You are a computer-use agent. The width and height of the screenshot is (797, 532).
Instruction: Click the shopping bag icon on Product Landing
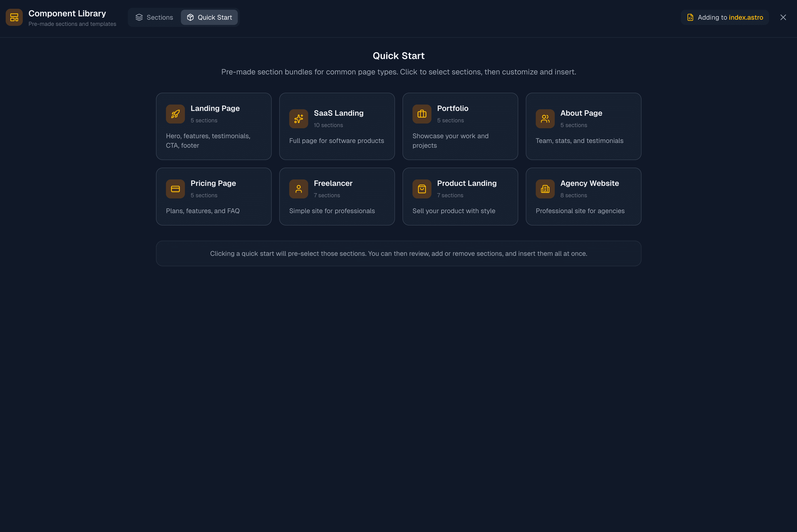[x=421, y=189]
